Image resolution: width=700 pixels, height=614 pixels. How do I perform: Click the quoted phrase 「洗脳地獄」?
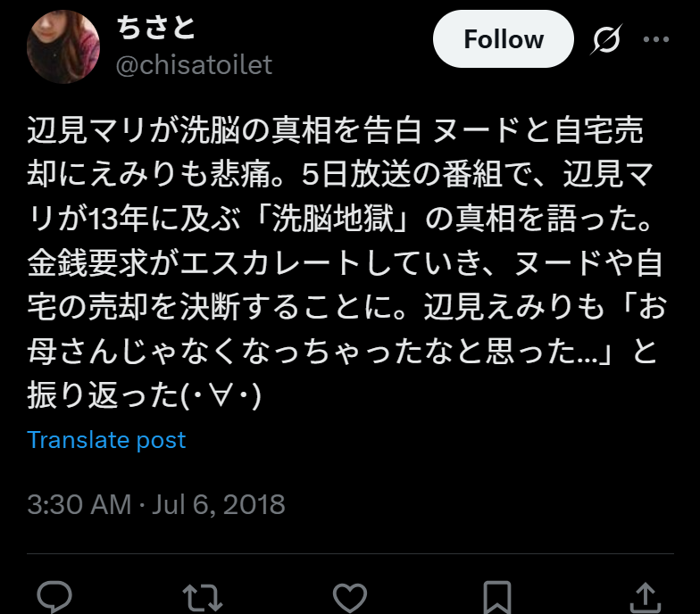coord(333,219)
